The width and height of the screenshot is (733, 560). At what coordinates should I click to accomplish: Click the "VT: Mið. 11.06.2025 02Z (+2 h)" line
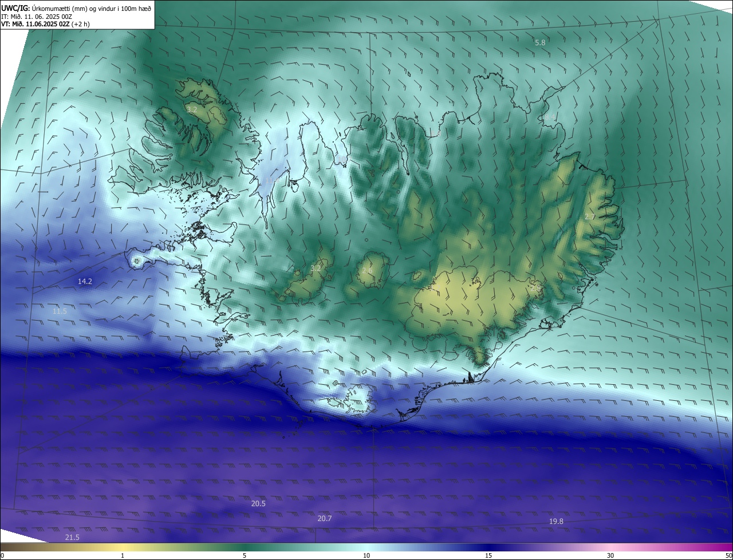tap(45, 24)
